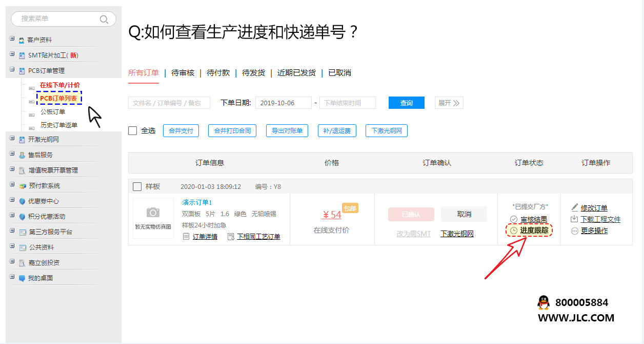Click the search magnifier icon in menu search
Screen dimensions: 644x344
[x=104, y=20]
